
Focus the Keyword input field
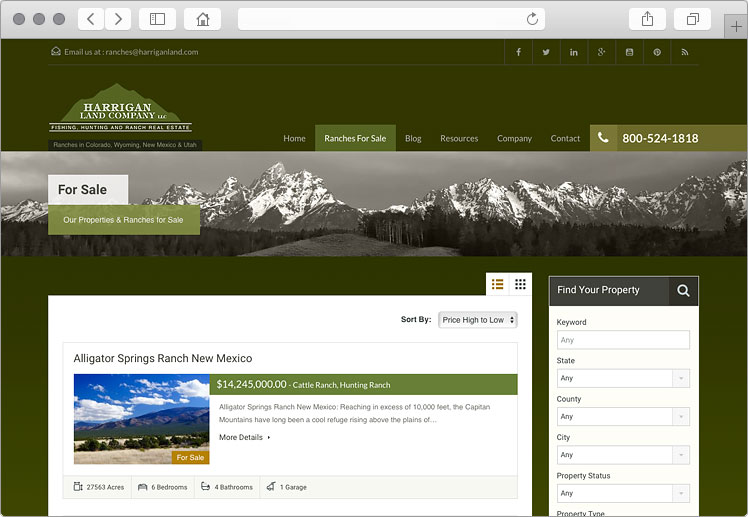pyautogui.click(x=623, y=340)
